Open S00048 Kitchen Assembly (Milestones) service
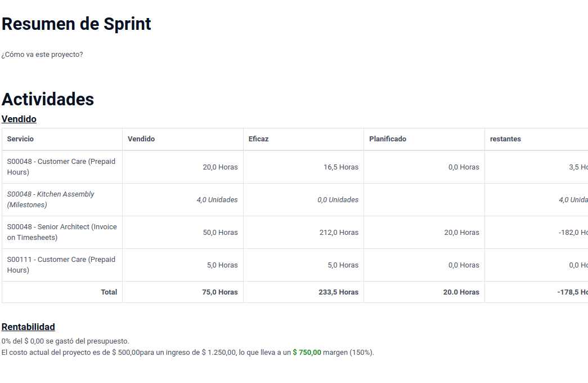588x383 pixels. coord(51,199)
